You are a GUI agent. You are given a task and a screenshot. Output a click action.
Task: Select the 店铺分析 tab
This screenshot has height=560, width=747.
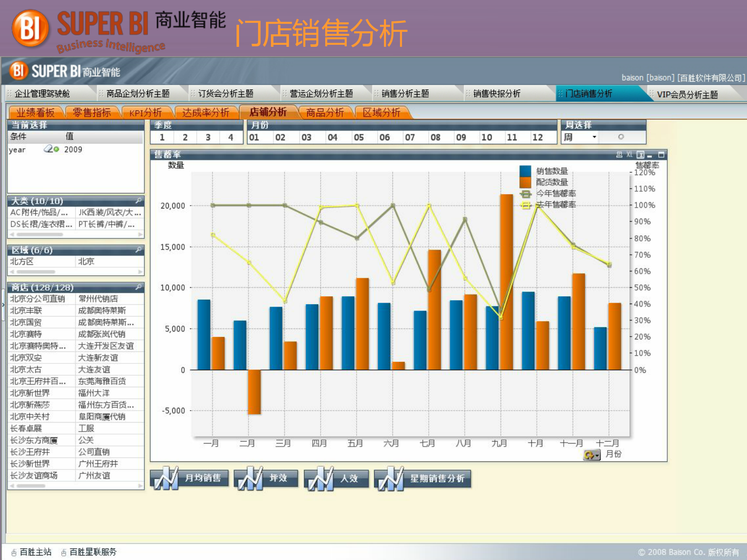click(x=268, y=112)
